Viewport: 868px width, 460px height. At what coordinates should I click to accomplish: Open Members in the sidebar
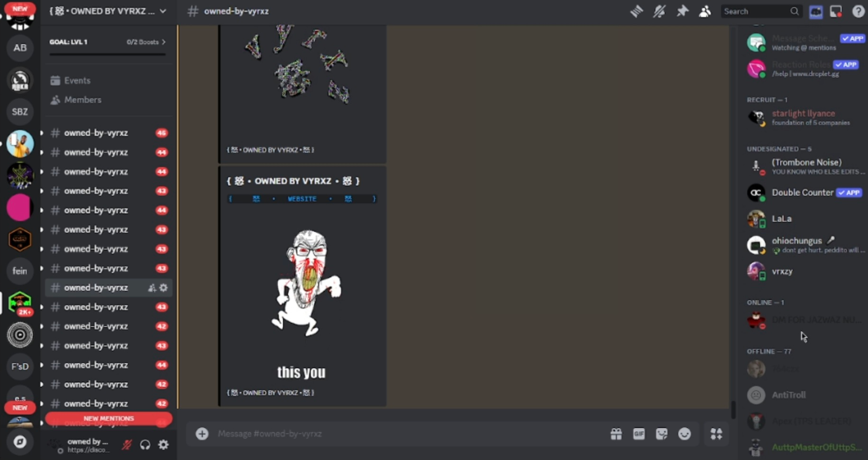coord(82,100)
